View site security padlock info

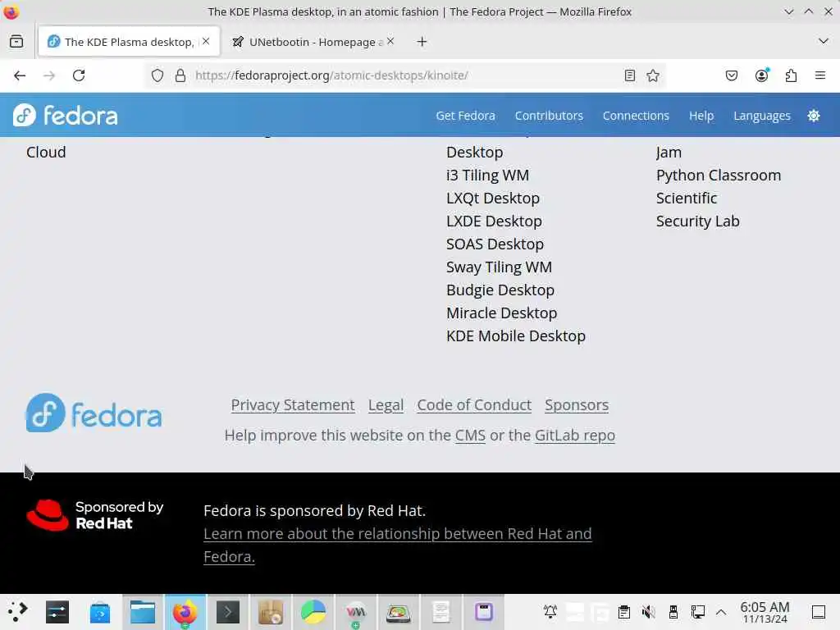(x=180, y=75)
